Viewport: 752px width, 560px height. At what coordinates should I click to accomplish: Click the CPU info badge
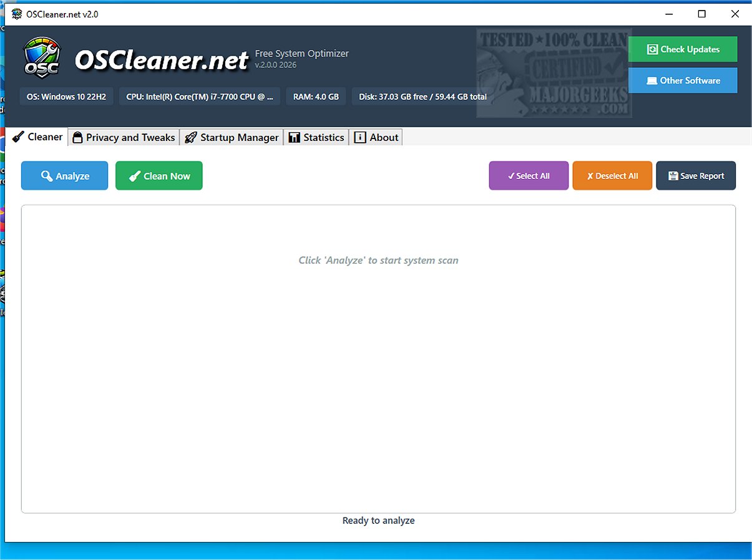click(200, 97)
